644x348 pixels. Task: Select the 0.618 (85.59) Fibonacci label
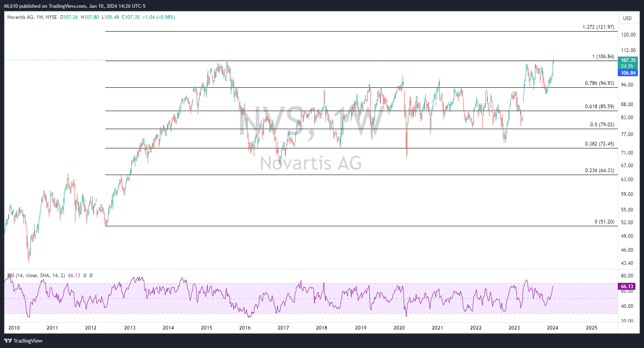pos(600,107)
